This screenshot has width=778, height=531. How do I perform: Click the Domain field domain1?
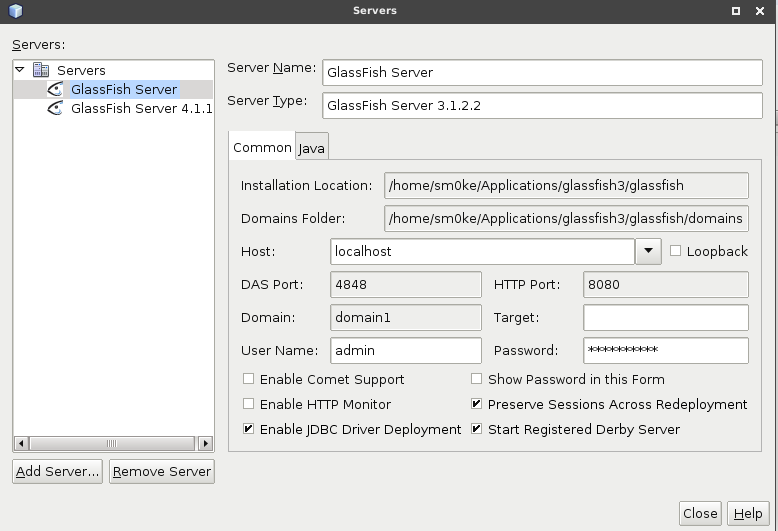click(406, 317)
